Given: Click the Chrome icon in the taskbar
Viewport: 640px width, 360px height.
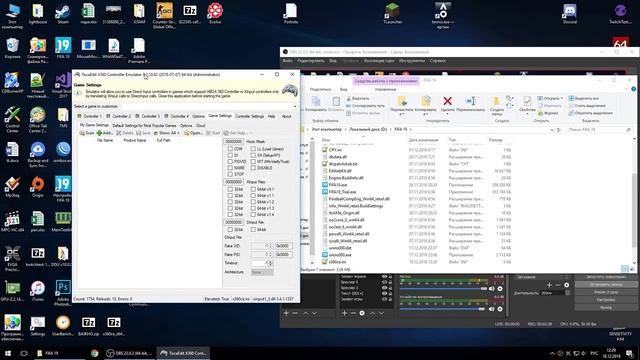Looking at the screenshot, I should click(x=95, y=353).
